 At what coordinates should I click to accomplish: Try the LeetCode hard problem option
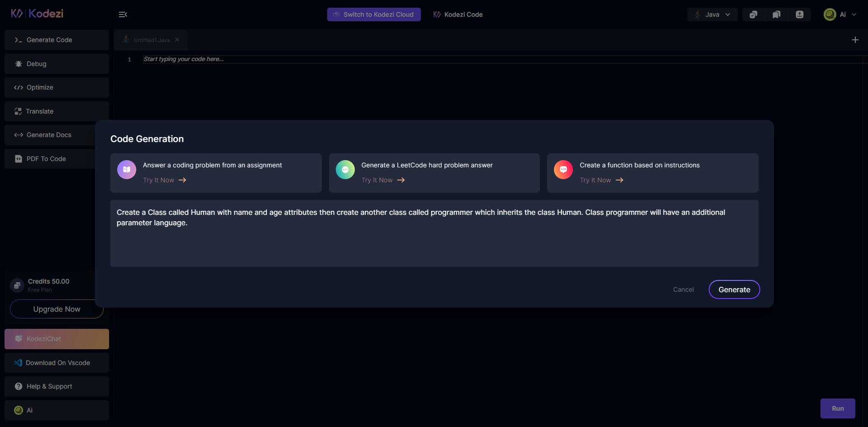coord(383,180)
